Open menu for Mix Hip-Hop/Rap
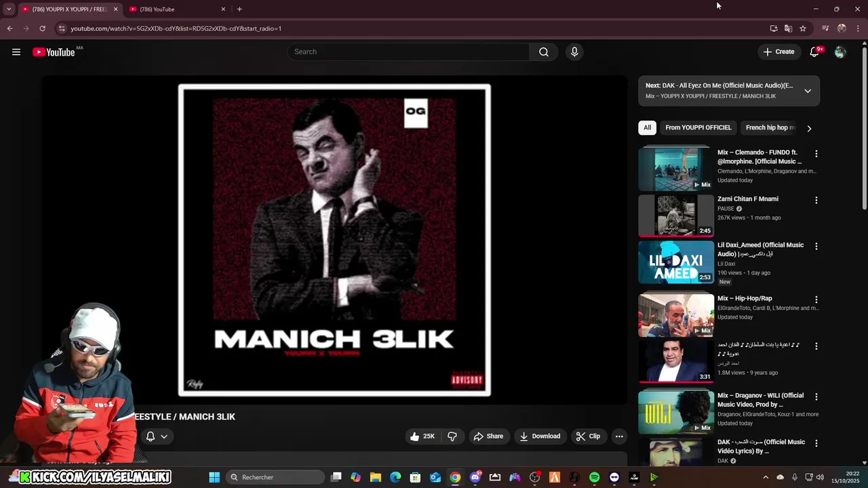The image size is (868, 488). (x=816, y=300)
